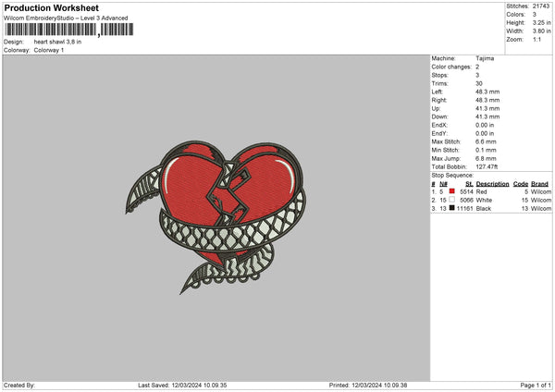Click the Width value 3.80 in
Viewport: 555px width, 392px height.
[541, 31]
